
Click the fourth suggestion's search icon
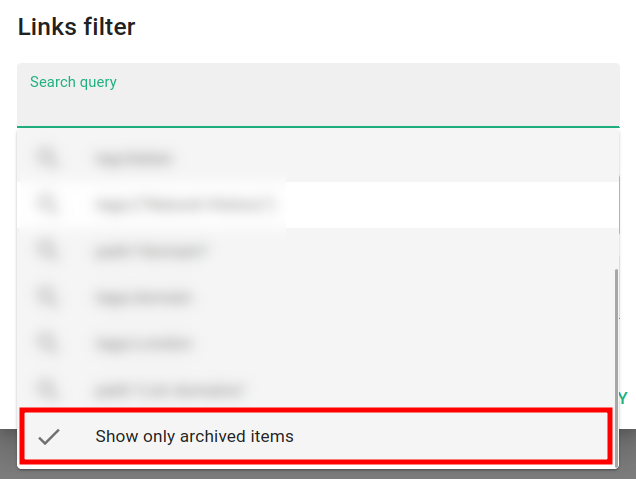47,297
